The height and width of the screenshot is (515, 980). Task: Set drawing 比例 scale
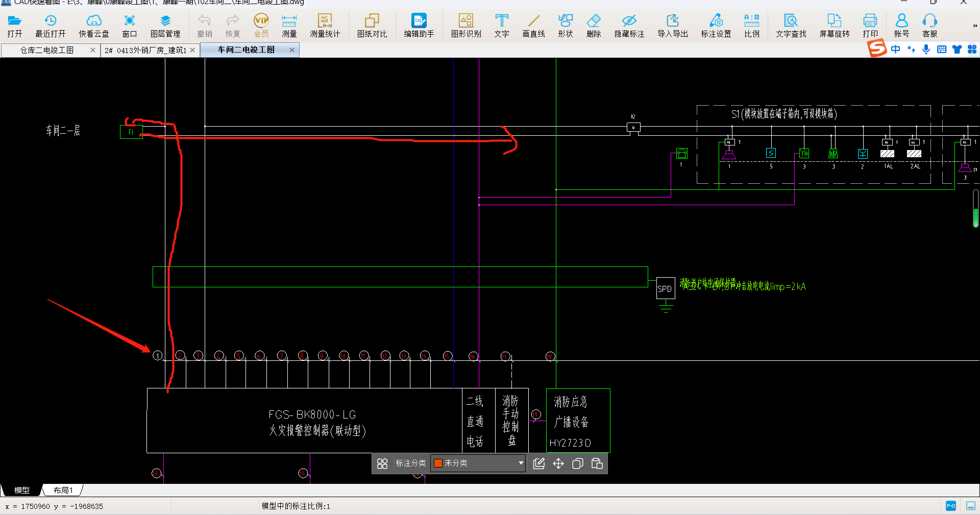[752, 26]
